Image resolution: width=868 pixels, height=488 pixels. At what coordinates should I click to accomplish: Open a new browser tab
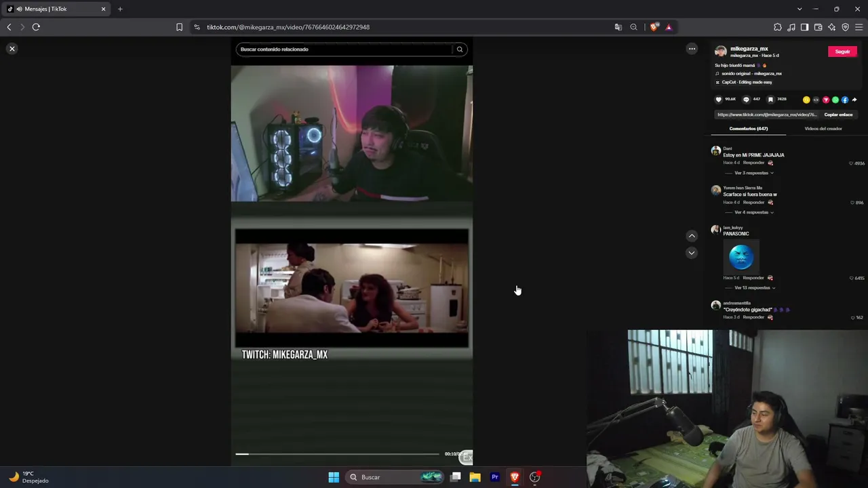120,9
